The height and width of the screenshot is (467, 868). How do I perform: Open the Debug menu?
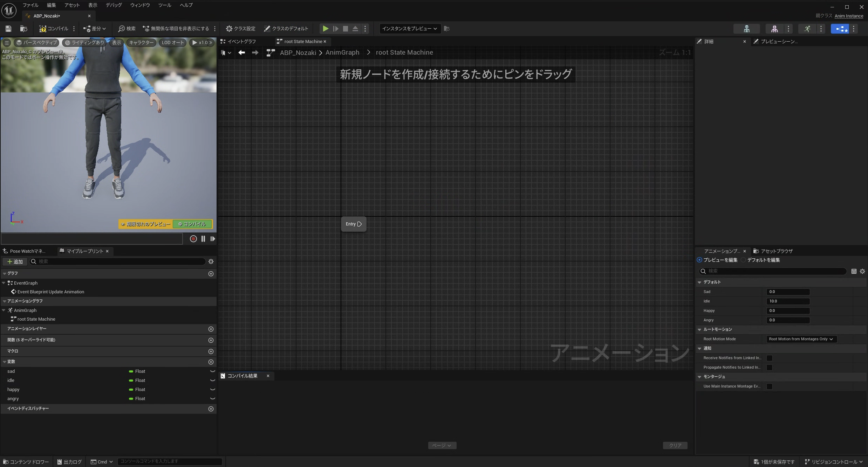114,5
